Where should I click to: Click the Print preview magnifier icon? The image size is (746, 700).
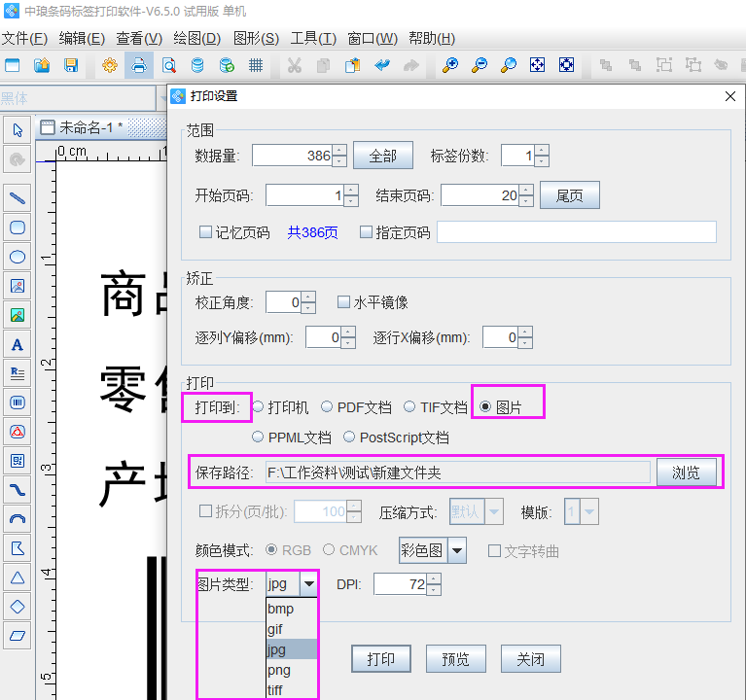click(x=168, y=65)
